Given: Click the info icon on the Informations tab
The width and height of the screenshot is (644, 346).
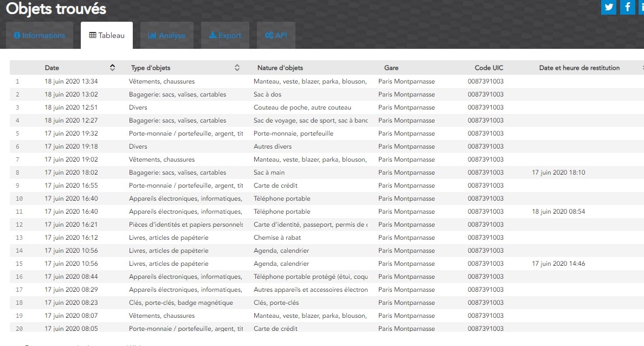Looking at the screenshot, I should click(x=17, y=36).
